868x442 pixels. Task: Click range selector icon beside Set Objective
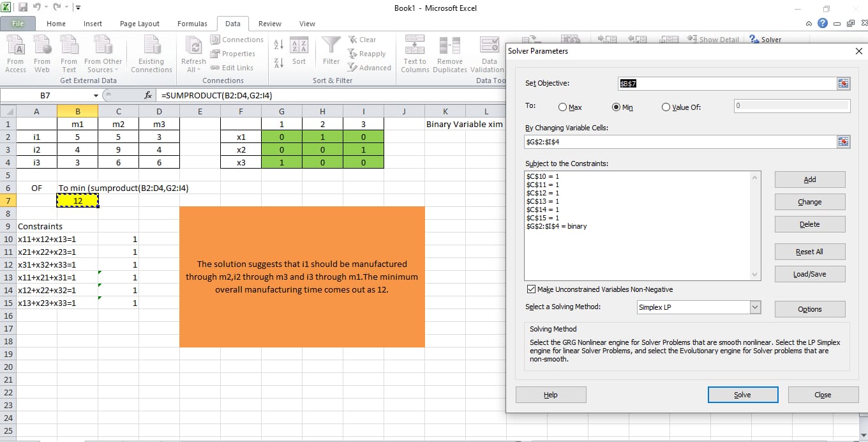[x=844, y=84]
